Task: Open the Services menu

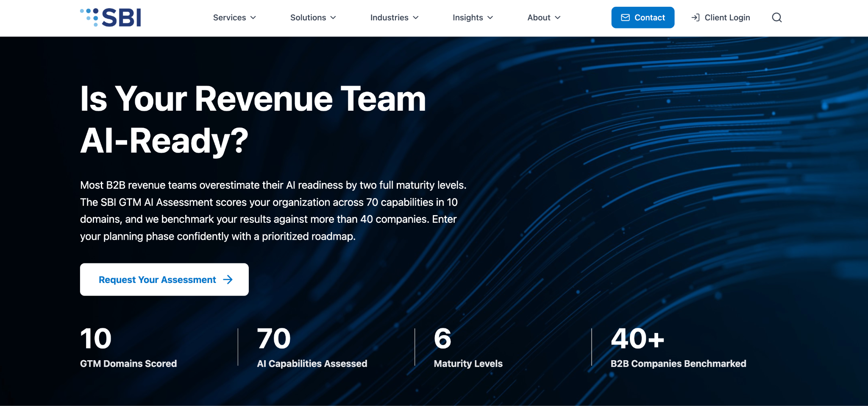Action: click(x=235, y=17)
